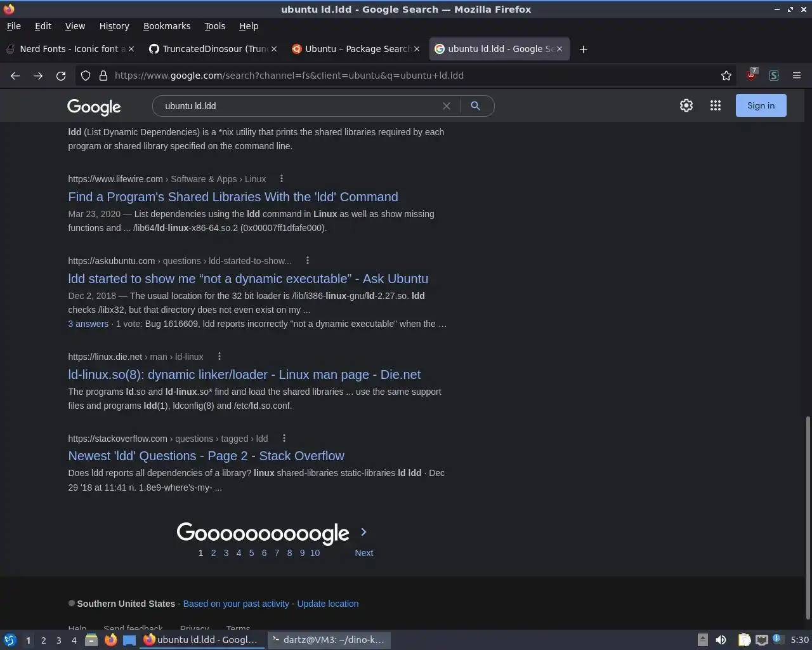
Task: Open the View menu
Action: click(75, 26)
